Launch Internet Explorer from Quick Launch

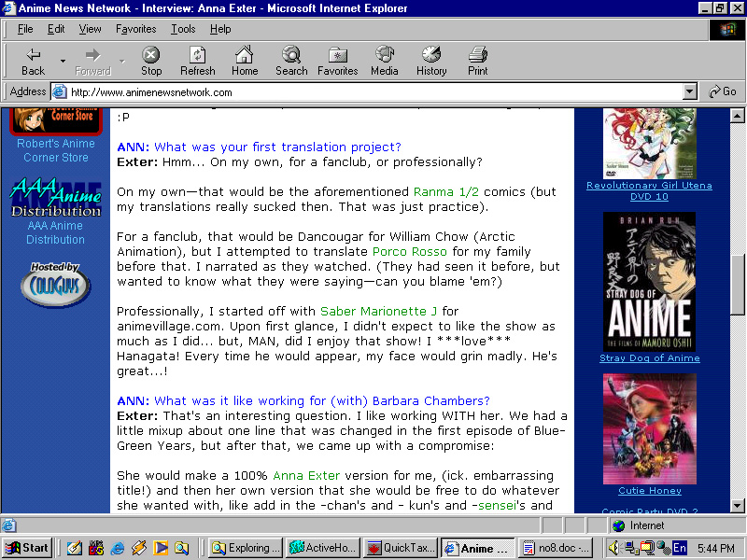(118, 548)
